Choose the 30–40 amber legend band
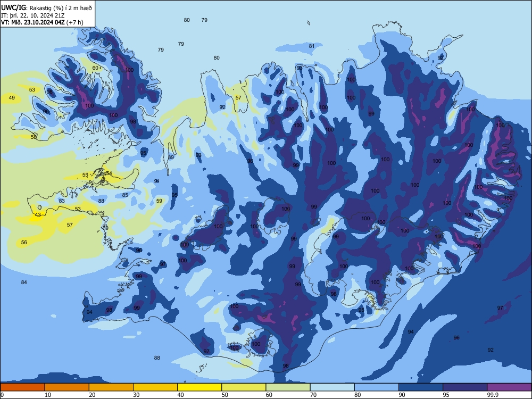Image resolution: width=532 pixels, height=399 pixels. (x=155, y=387)
